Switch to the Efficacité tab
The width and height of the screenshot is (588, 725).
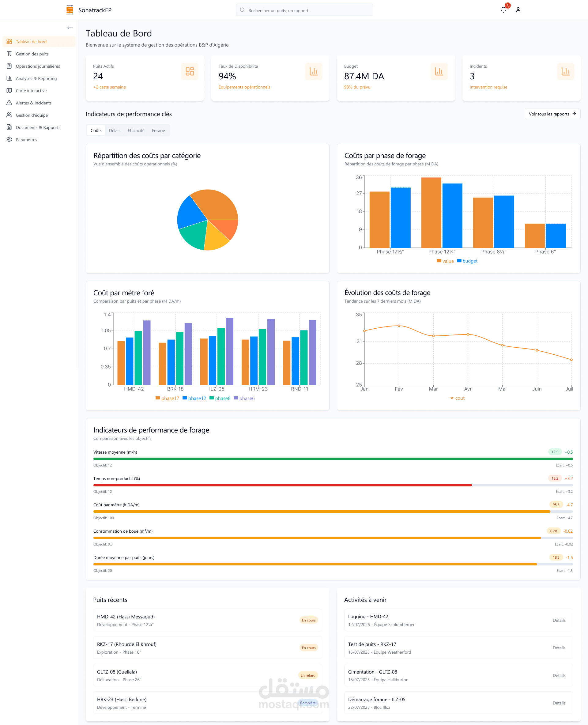click(136, 130)
